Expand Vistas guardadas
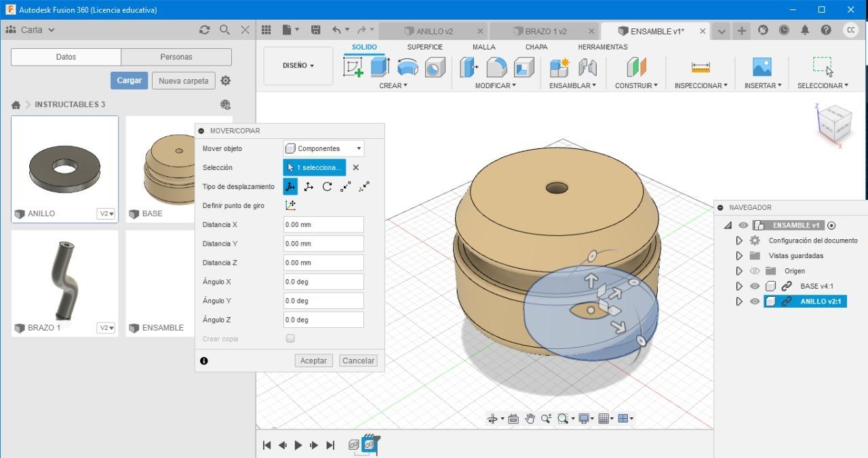The image size is (868, 458). [739, 255]
